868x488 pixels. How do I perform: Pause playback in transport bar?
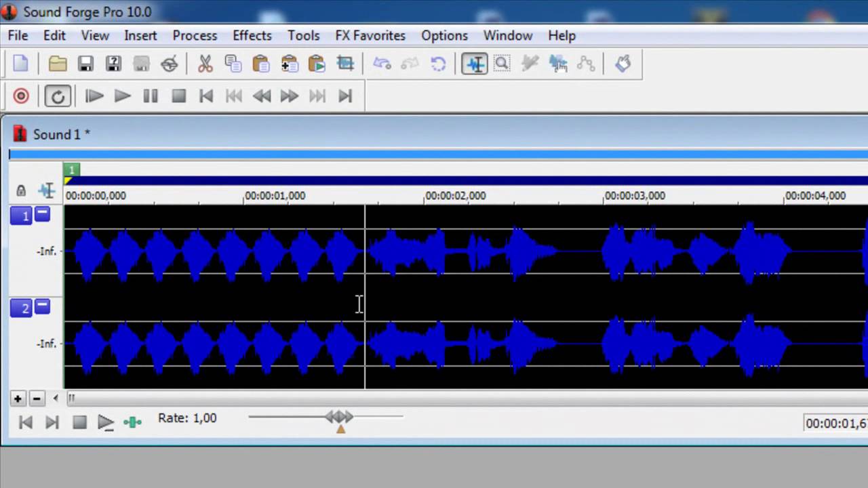pos(151,96)
